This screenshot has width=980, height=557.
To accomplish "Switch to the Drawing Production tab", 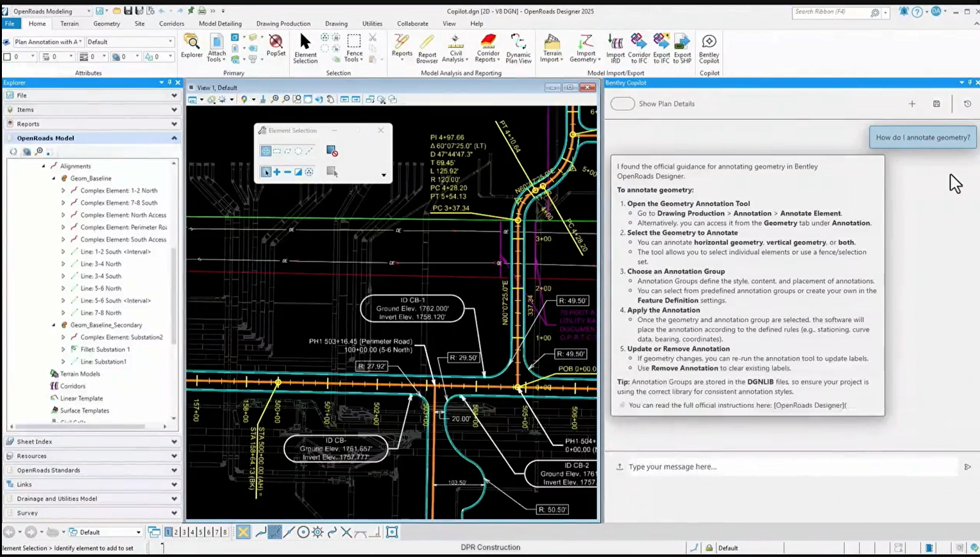I will [x=283, y=24].
